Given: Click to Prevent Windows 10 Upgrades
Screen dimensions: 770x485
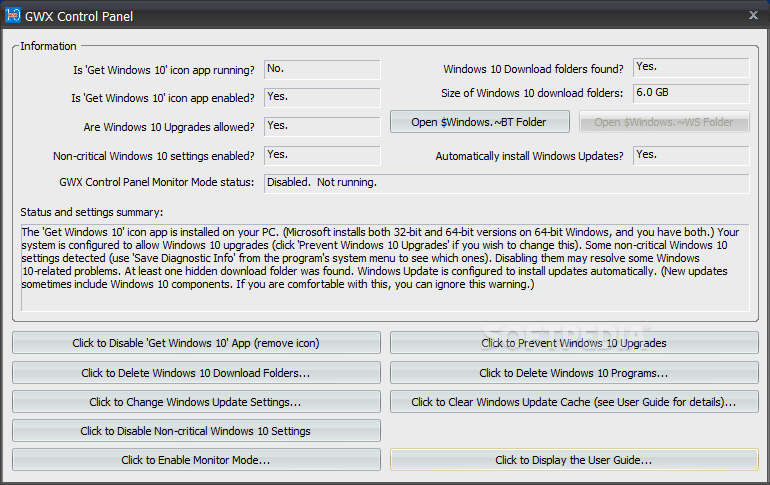Looking at the screenshot, I should [x=574, y=343].
